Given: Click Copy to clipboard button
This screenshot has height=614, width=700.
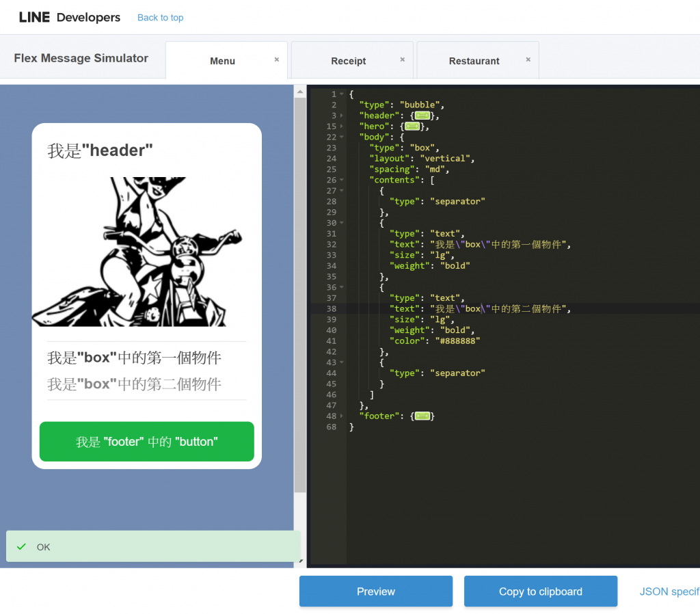Looking at the screenshot, I should (541, 591).
